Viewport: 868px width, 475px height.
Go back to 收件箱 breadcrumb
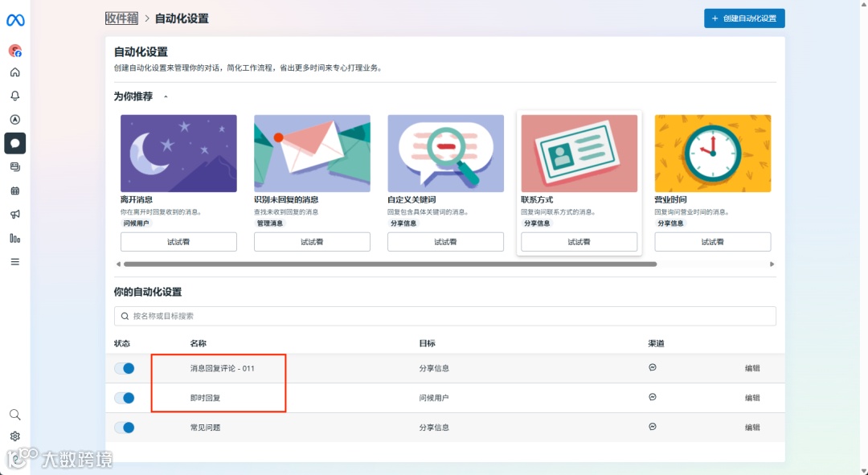pos(121,18)
